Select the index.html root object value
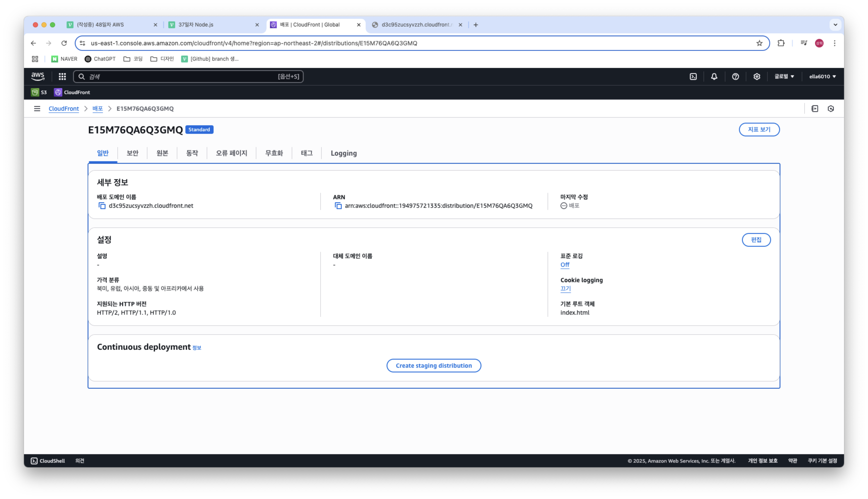Image resolution: width=868 pixels, height=499 pixels. click(575, 313)
